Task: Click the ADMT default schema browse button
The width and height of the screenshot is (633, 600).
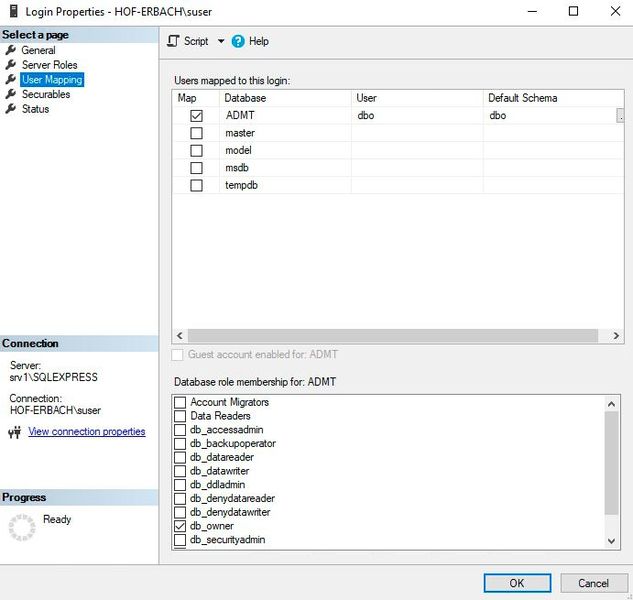Action: tap(620, 115)
